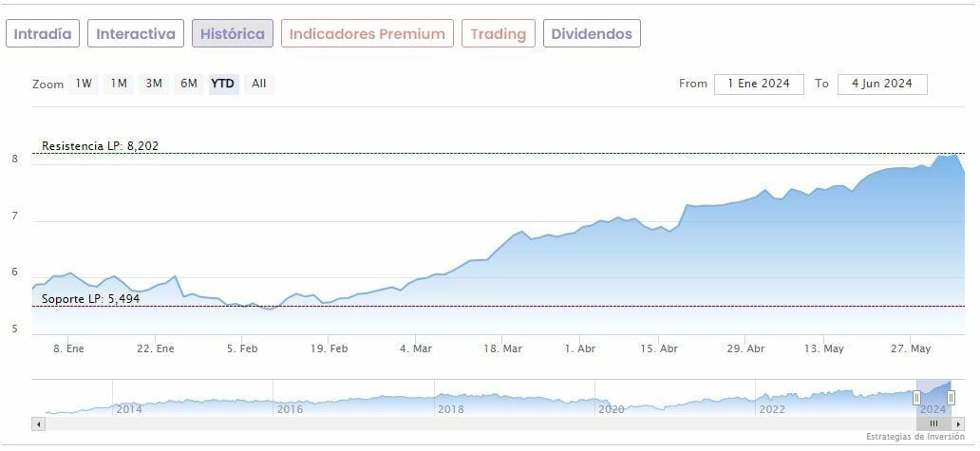Click the right scroll arrow of navigator
Screen dimensions: 980x451
(958, 424)
